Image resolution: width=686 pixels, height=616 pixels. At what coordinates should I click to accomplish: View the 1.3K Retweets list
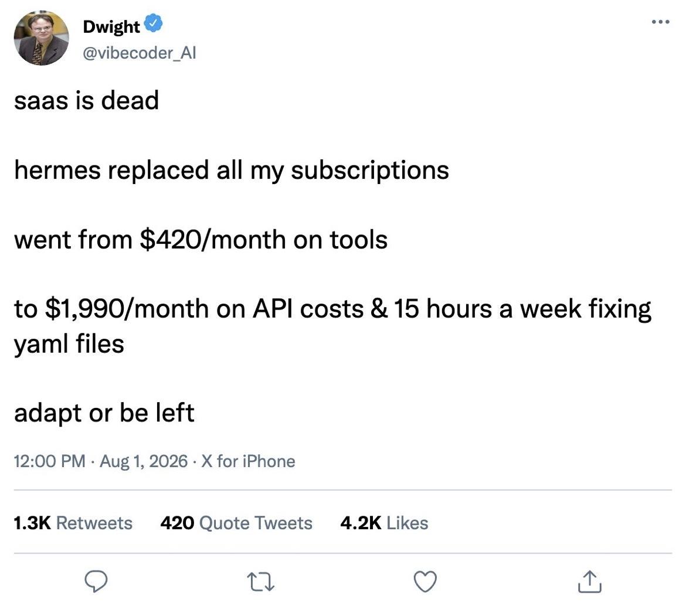point(73,523)
